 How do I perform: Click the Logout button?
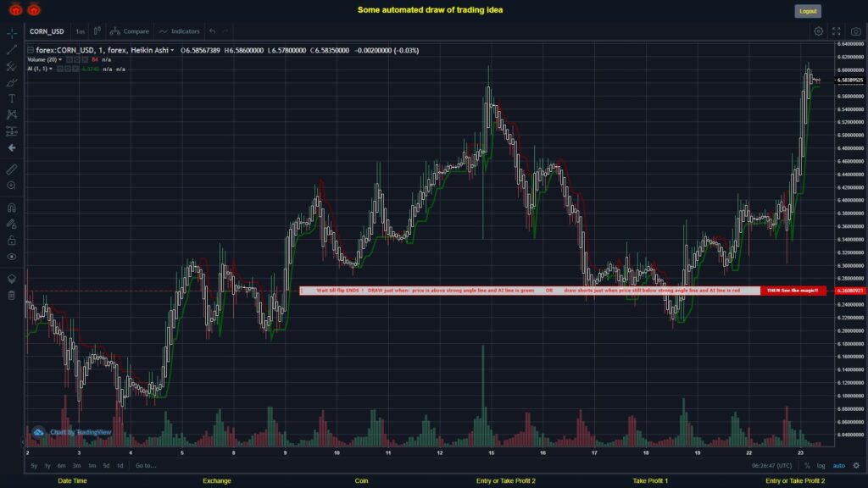(808, 11)
